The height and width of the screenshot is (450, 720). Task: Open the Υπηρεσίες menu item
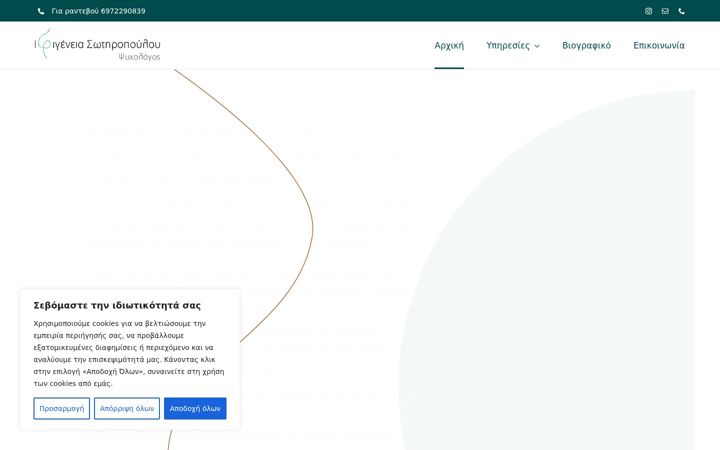(x=508, y=45)
